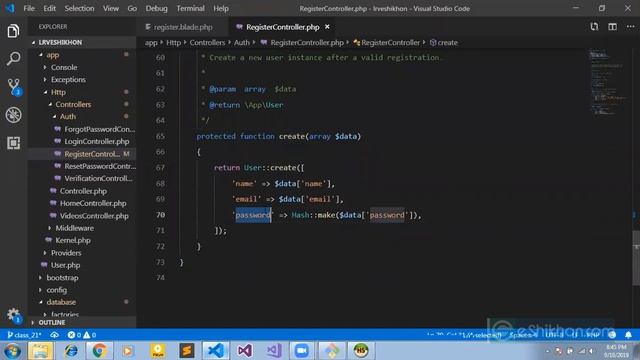The image size is (640, 360).
Task: Open the purple Visual Studio taskbar icon
Action: (x=244, y=351)
